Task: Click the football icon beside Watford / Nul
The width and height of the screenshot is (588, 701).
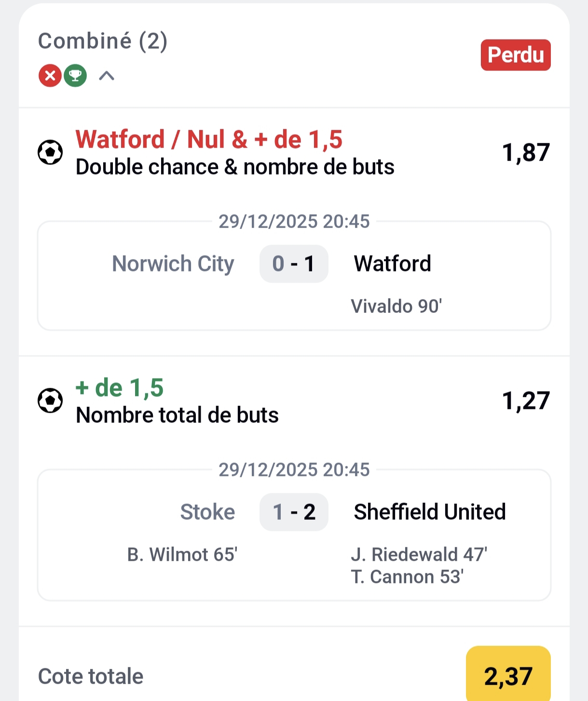Action: (x=50, y=152)
